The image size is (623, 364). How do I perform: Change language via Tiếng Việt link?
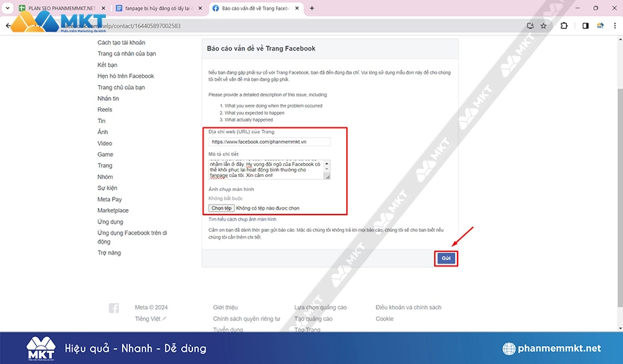pos(147,319)
